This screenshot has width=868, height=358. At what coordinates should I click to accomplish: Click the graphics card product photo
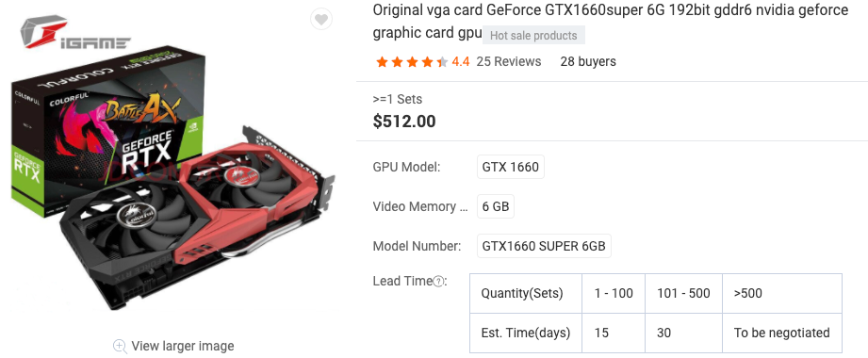(197, 219)
